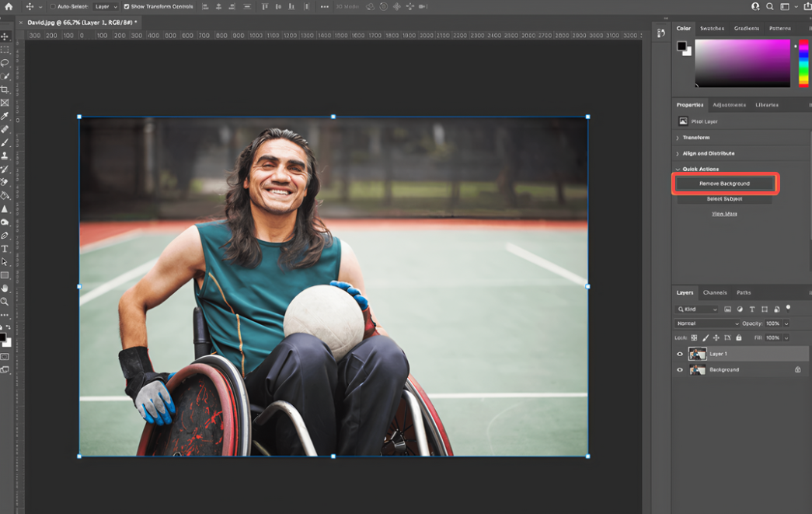Screen dimensions: 812x514
Task: Open the Opacity dropdown
Action: (786, 323)
